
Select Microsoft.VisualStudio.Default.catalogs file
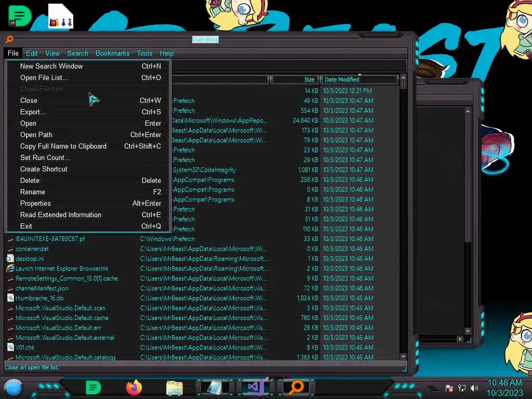65,357
